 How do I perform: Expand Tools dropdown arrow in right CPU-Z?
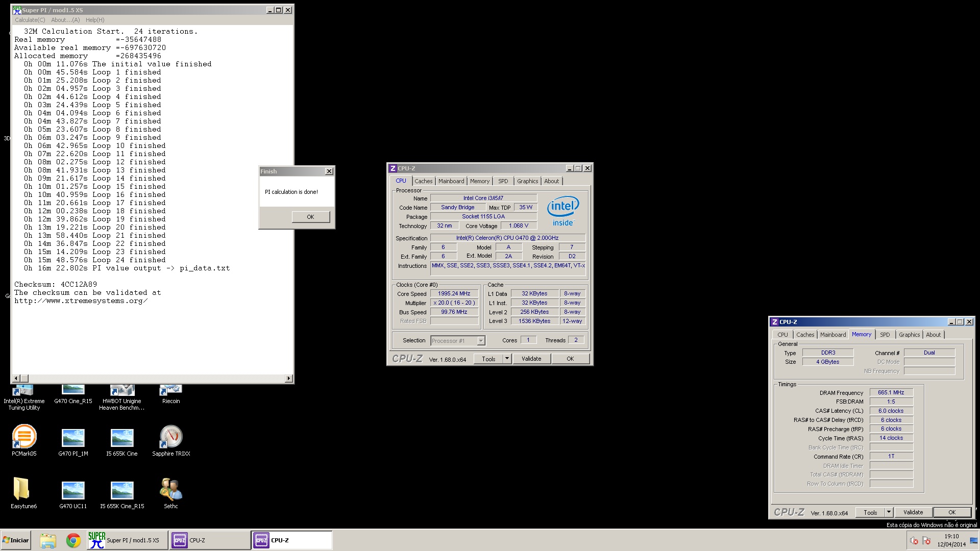889,512
